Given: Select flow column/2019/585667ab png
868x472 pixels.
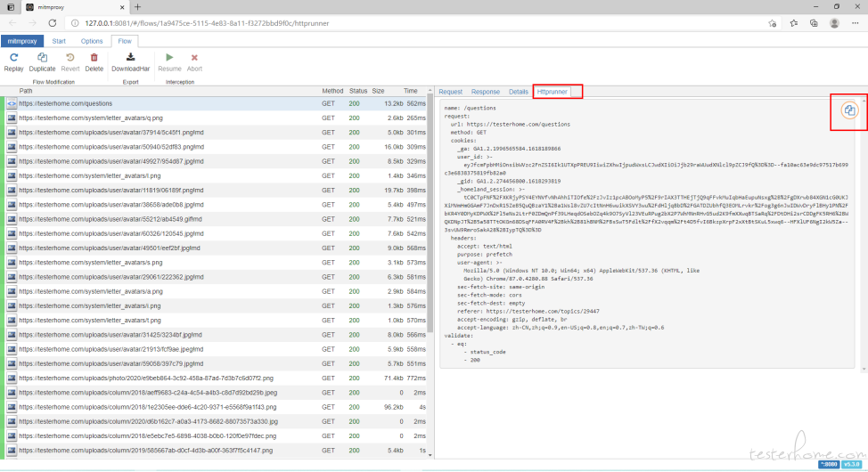Looking at the screenshot, I should 216,451.
